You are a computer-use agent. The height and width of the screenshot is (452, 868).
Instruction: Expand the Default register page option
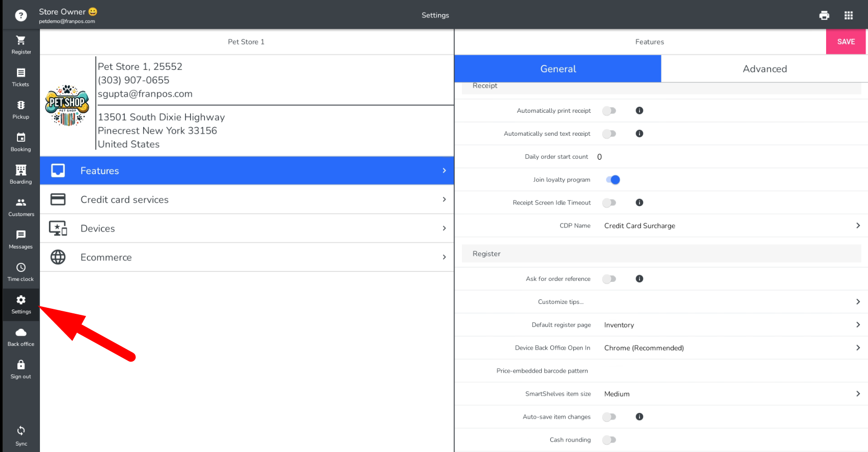730,325
